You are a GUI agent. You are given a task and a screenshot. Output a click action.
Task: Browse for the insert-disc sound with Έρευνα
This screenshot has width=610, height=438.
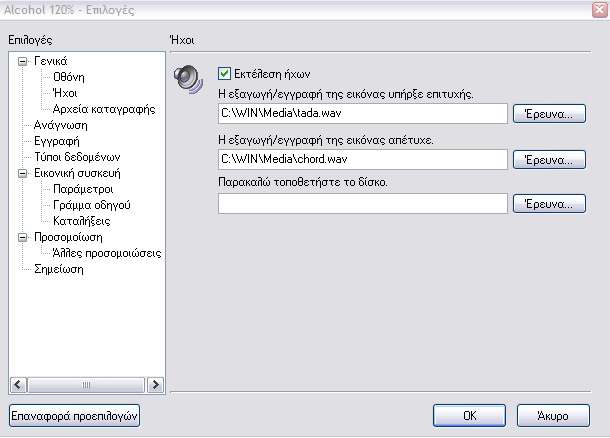point(549,203)
